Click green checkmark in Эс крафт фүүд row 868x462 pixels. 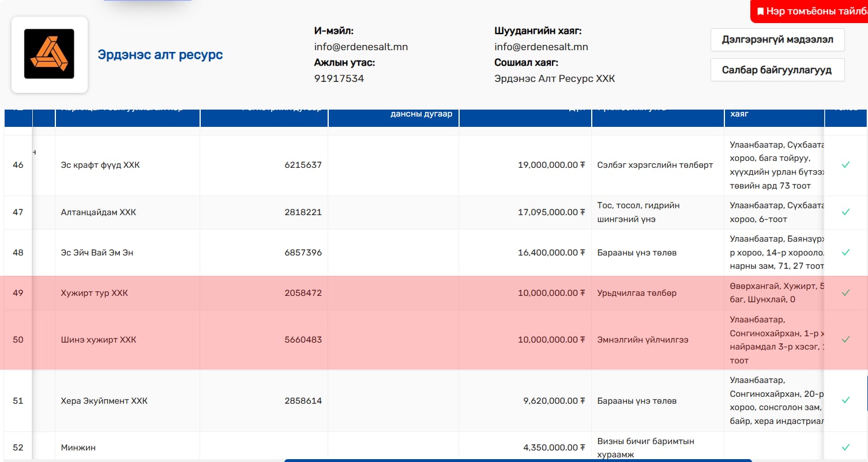point(846,165)
